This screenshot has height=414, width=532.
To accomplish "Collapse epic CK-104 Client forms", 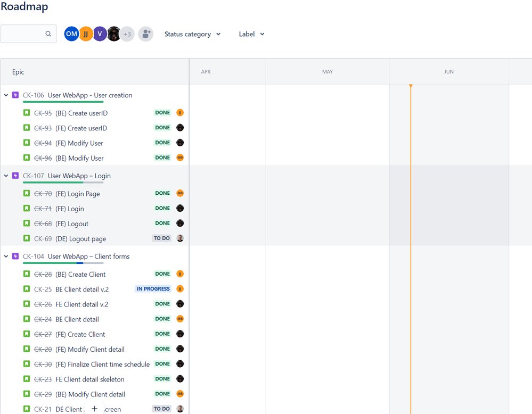I will 6,256.
